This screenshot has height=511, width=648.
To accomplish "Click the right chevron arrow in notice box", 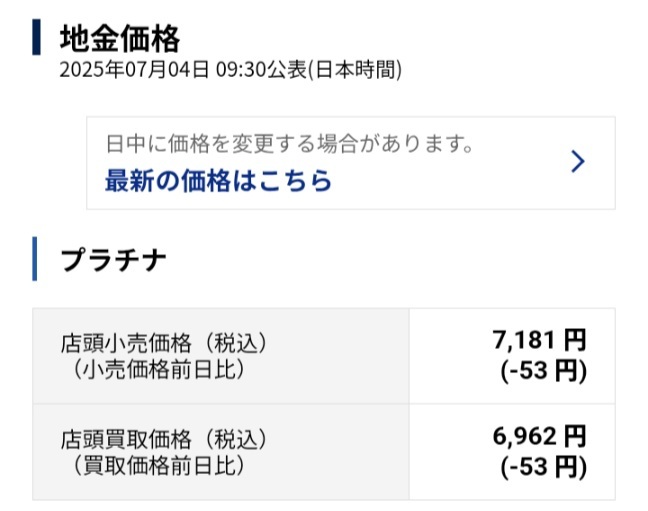I will click(x=578, y=161).
